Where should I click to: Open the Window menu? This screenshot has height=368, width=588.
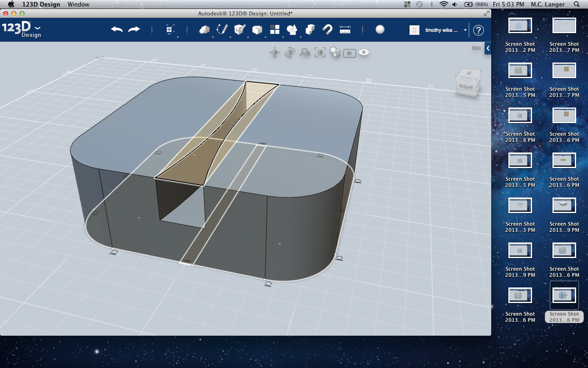click(78, 4)
